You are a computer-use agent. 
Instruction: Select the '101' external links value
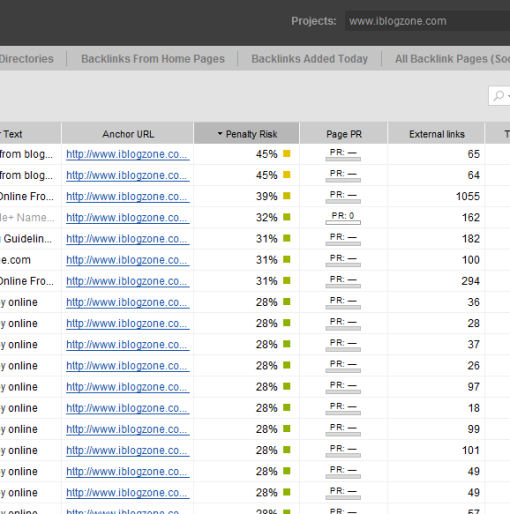[471, 450]
